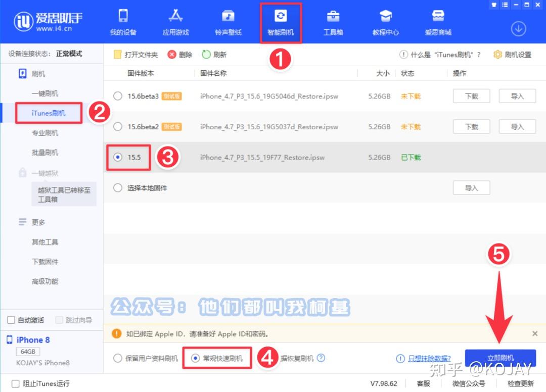Click the 一键越狱 locked sidebar item
546x392 pixels.
click(x=45, y=173)
